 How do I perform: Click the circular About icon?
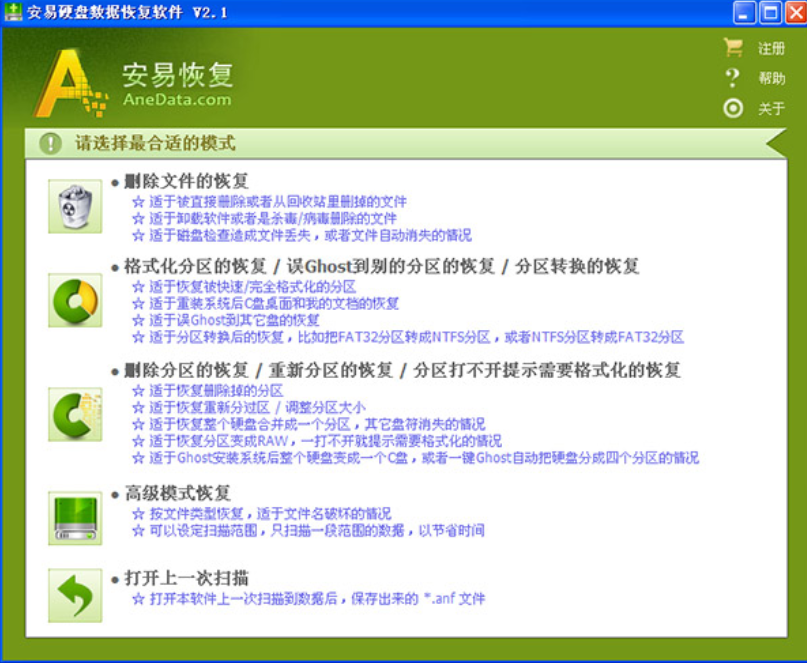(733, 109)
